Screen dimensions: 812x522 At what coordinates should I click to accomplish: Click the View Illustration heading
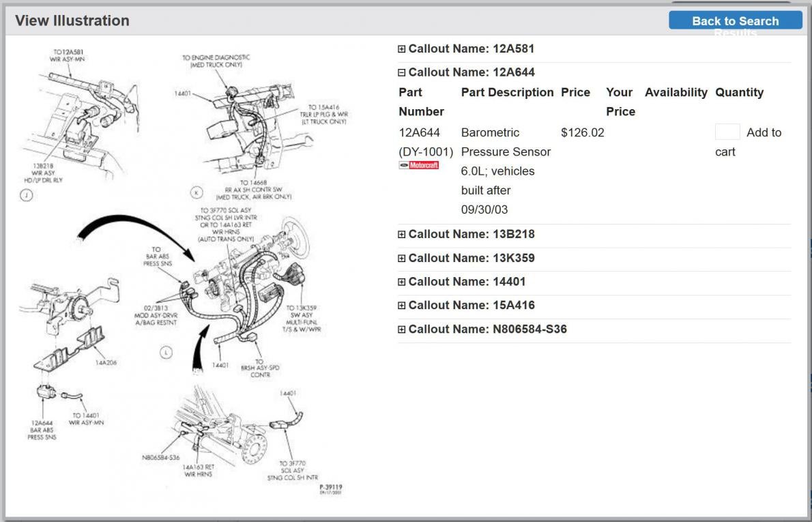tap(72, 20)
